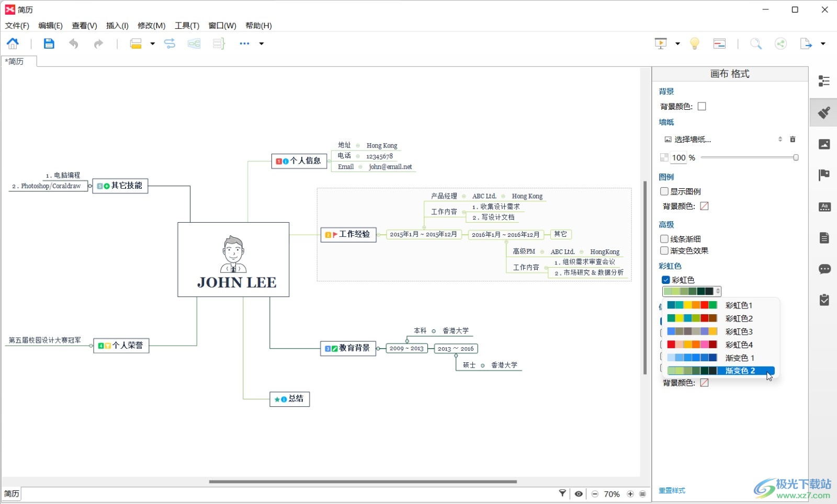Open the 查看(V) menu

point(84,26)
